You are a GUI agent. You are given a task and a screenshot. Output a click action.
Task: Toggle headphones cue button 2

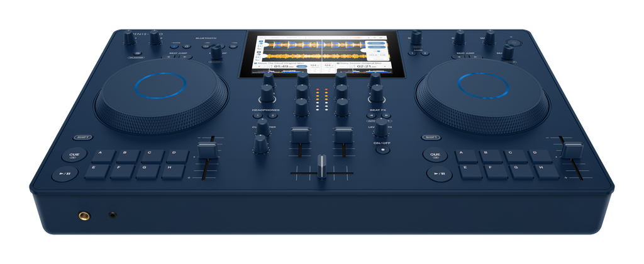pyautogui.click(x=273, y=117)
